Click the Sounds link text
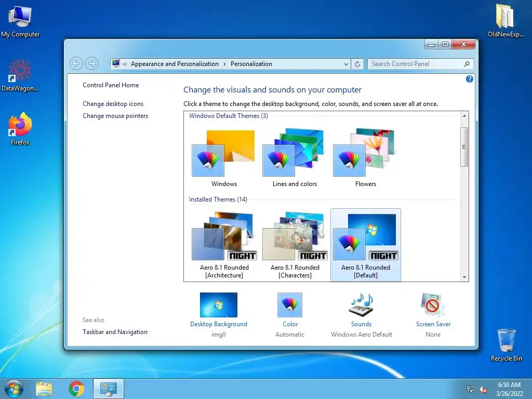This screenshot has height=399, width=532. click(x=362, y=324)
